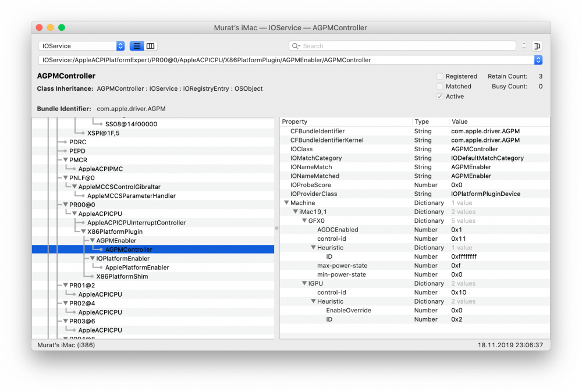Click the 0xffffffff ID value
The height and width of the screenshot is (392, 582).
pos(464,256)
